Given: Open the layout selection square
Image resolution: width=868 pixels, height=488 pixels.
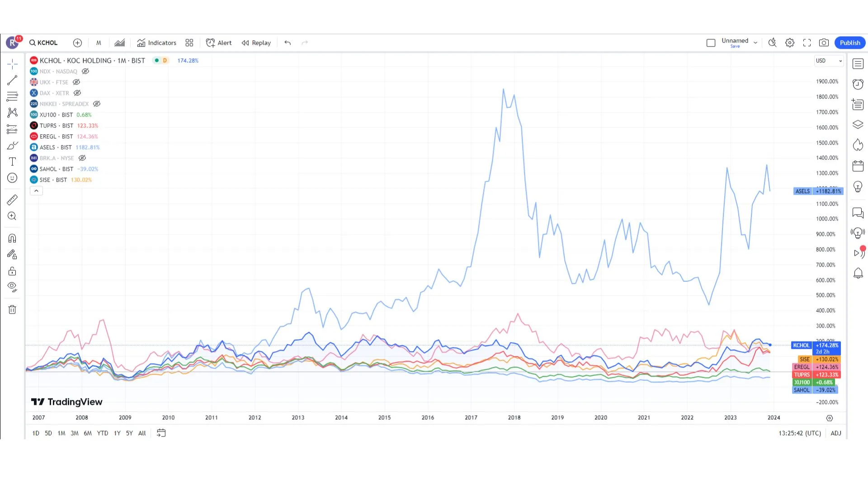Looking at the screenshot, I should [x=711, y=43].
